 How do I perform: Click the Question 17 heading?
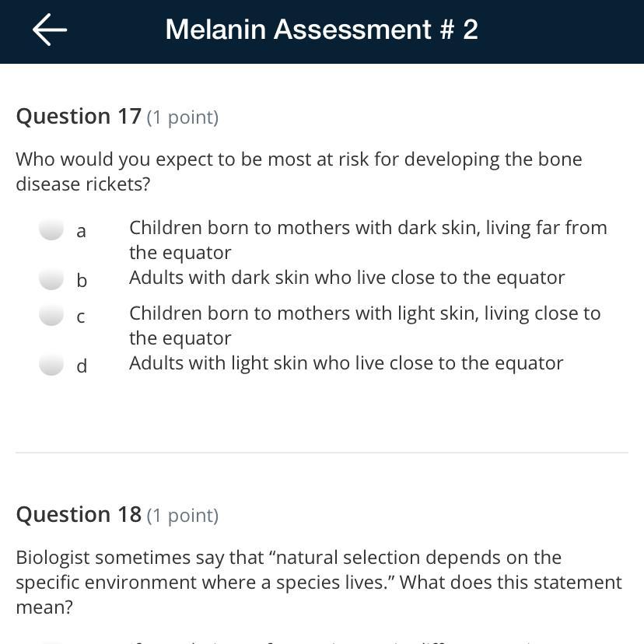(x=79, y=117)
